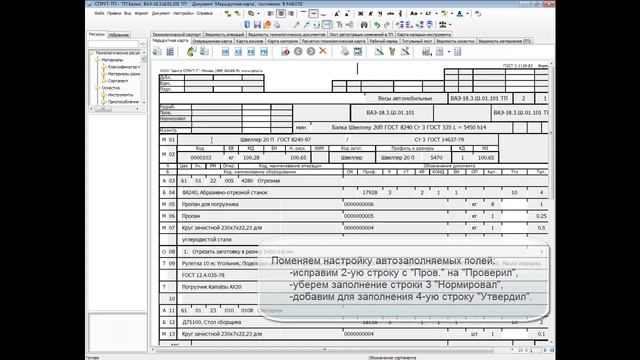The image size is (640, 360).
Task: Click the red page stamp icon
Action: click(285, 51)
